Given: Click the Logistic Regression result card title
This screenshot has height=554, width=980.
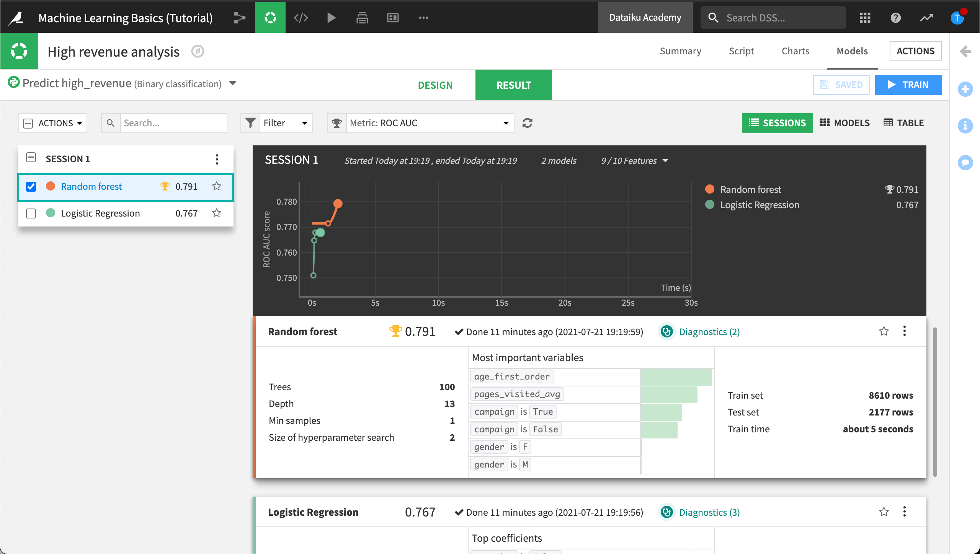Looking at the screenshot, I should 313,512.
